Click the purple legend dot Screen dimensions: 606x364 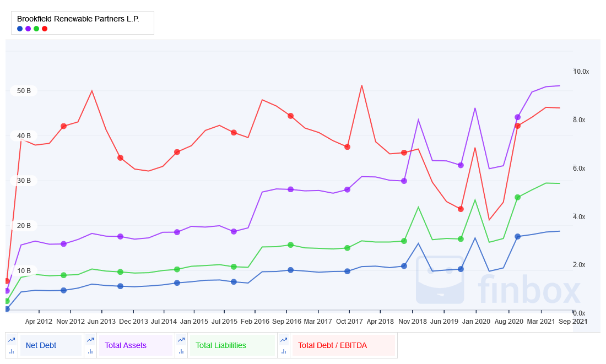click(x=28, y=29)
